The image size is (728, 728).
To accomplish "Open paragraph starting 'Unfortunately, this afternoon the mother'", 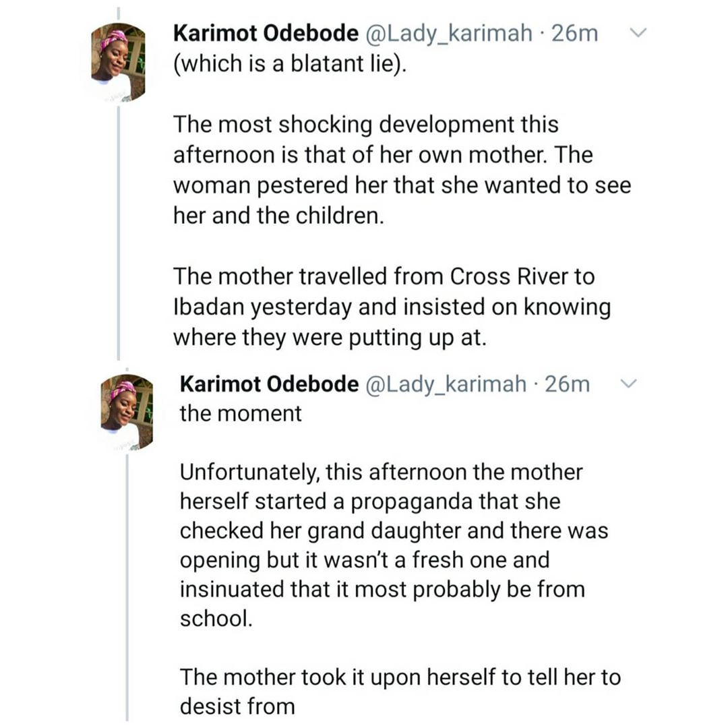I will (394, 545).
